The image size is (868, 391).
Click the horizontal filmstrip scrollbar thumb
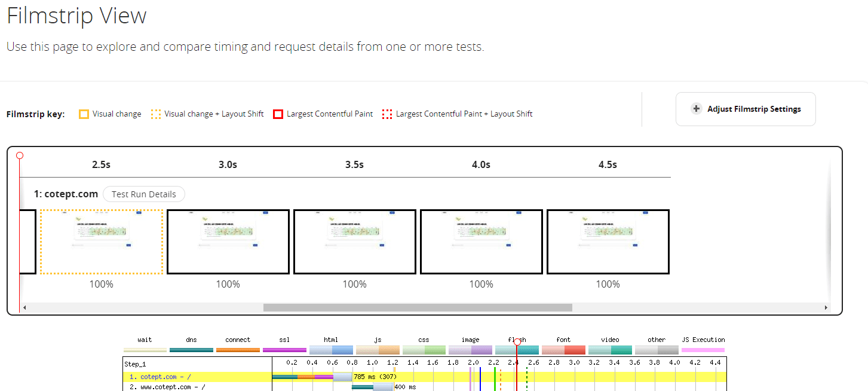click(x=418, y=307)
